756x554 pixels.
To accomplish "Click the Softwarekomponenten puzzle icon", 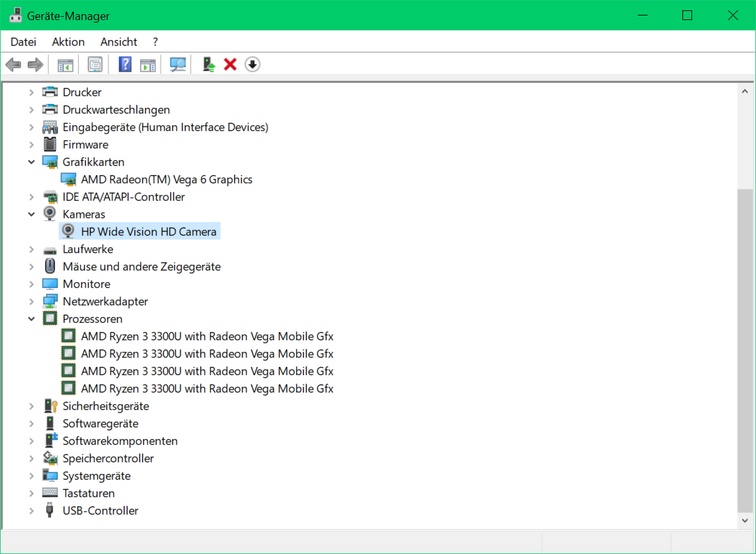I will 50,440.
